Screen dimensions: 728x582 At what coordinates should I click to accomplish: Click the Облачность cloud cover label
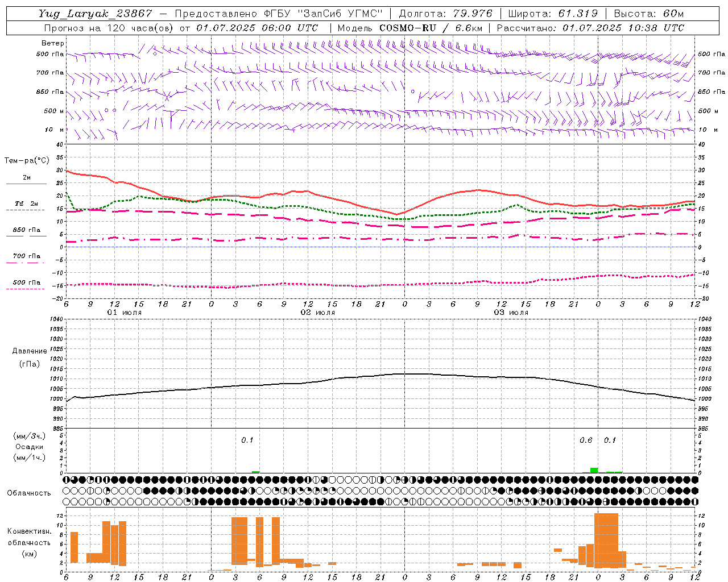click(x=29, y=493)
